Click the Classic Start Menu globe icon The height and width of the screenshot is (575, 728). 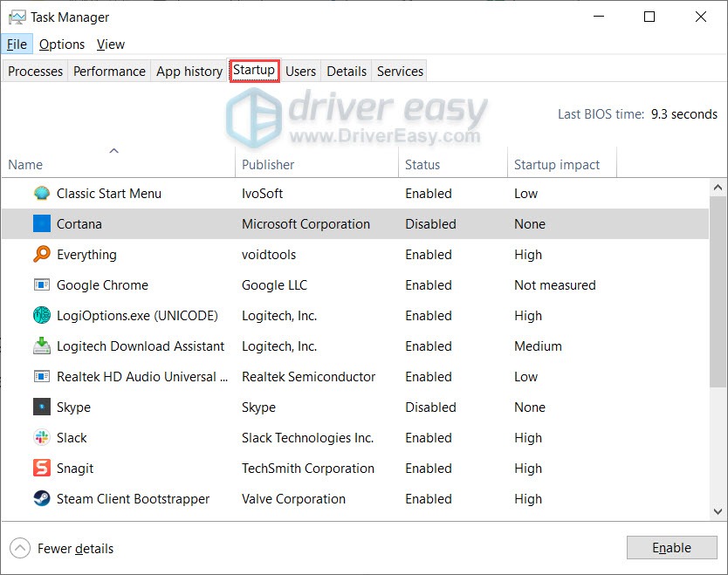pos(42,193)
